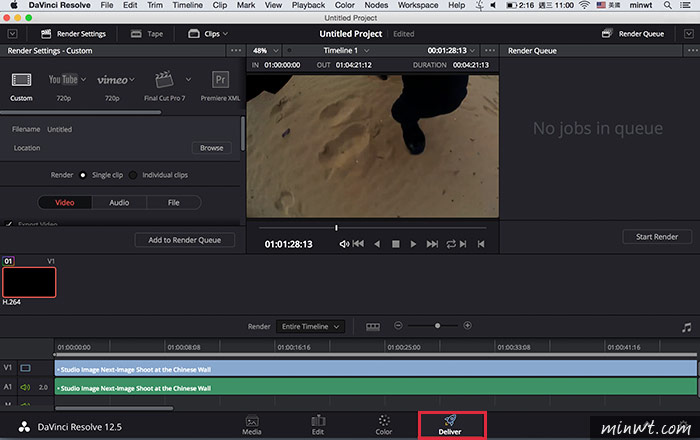
Task: Open Render Settings options menu dots
Action: [236, 50]
